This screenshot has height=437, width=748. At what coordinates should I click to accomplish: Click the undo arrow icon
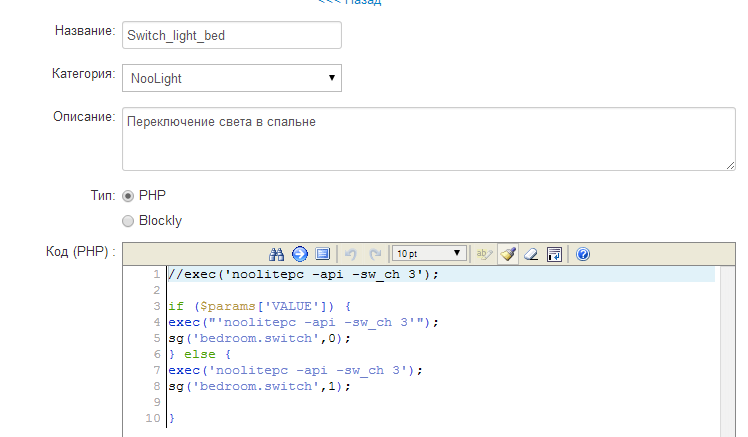click(x=351, y=254)
